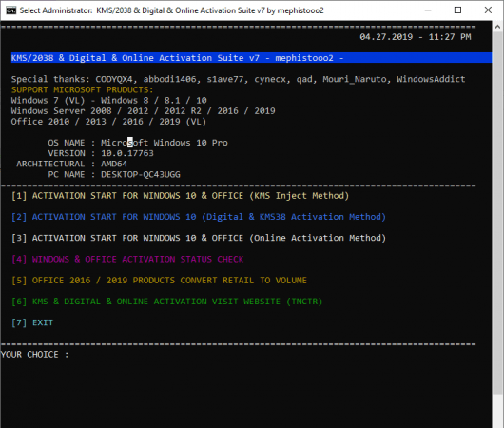Close the Activation Suite console window

point(488,10)
